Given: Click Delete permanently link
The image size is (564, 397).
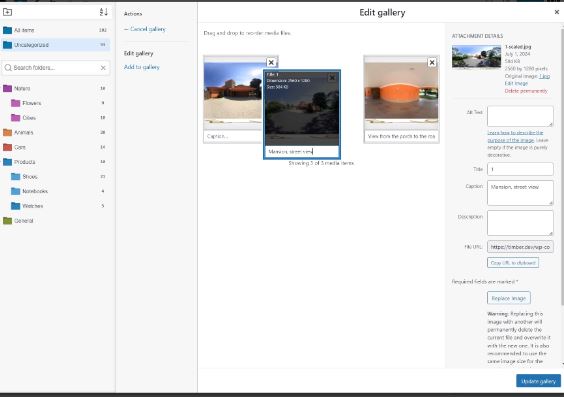Looking at the screenshot, I should tap(526, 91).
